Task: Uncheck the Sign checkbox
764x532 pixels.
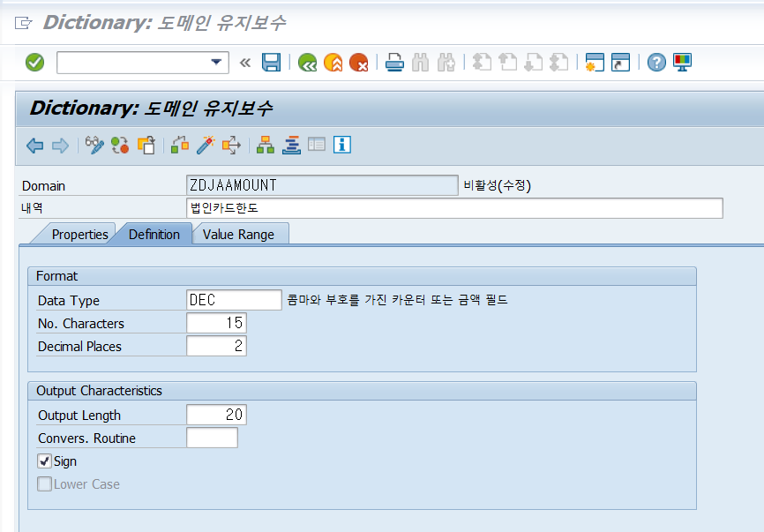Action: pos(44,461)
